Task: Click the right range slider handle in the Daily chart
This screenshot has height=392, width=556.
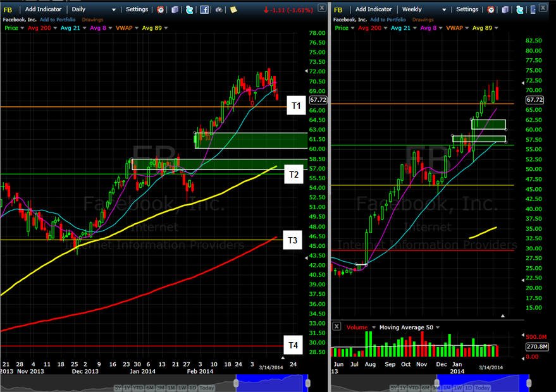Action: click(308, 383)
